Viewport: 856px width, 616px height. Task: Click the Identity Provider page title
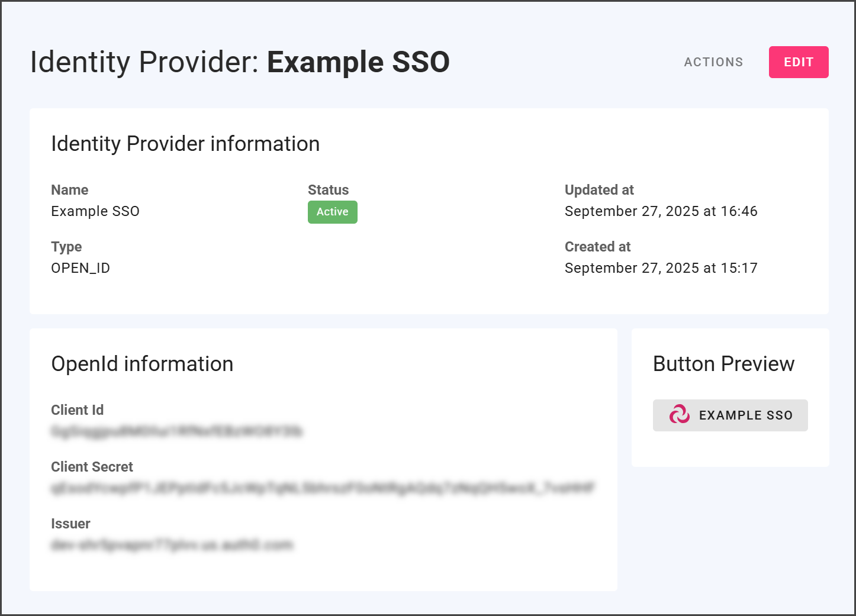(240, 62)
